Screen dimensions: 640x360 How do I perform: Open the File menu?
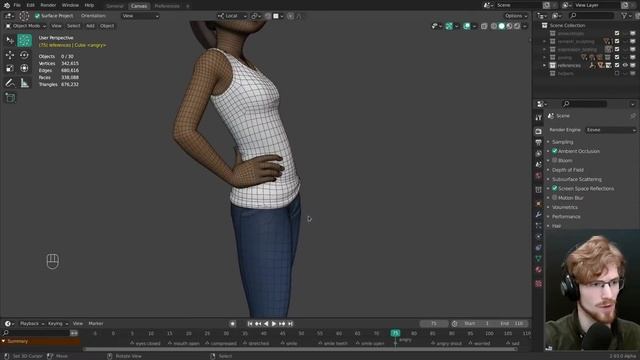pos(17,5)
